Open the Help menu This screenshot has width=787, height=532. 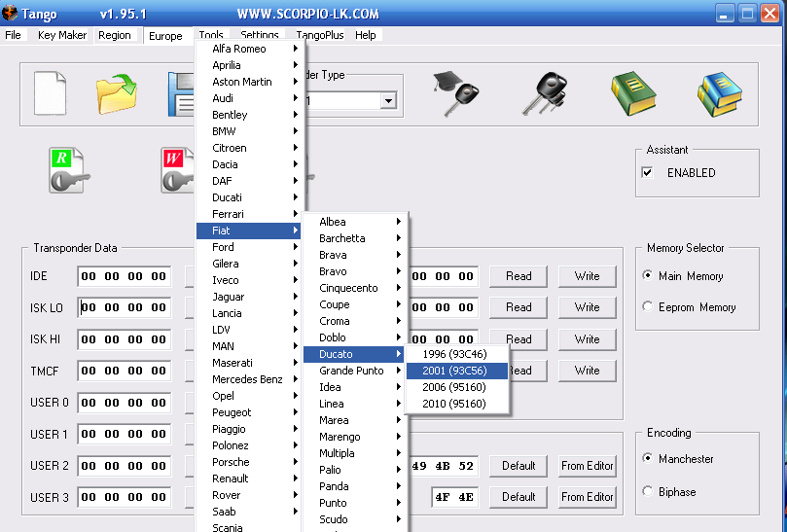pyautogui.click(x=366, y=35)
